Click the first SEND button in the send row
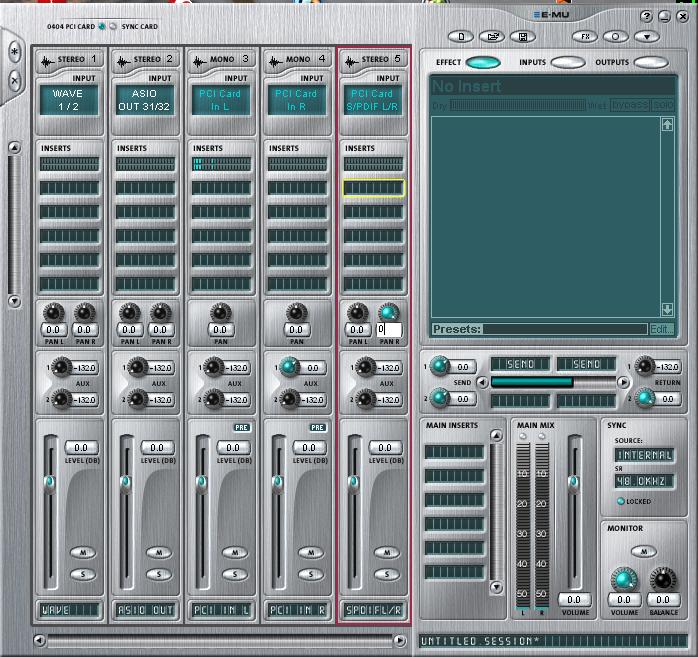698x657 pixels. (x=520, y=364)
